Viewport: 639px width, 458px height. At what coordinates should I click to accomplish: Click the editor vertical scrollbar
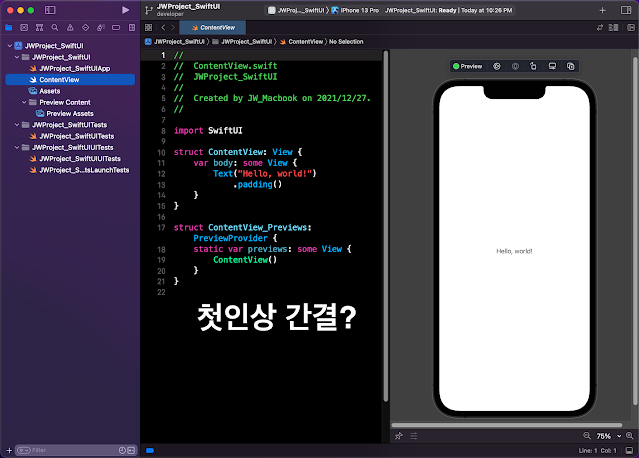pyautogui.click(x=386, y=226)
